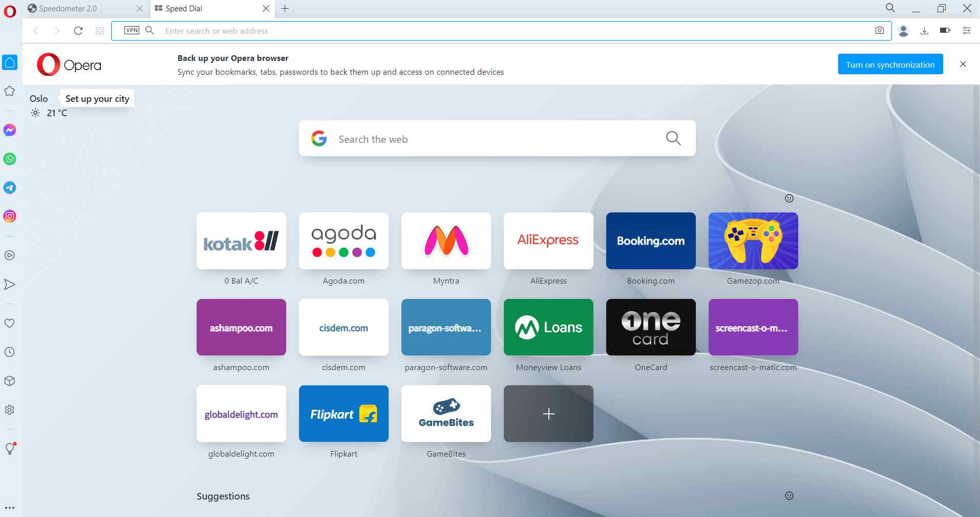Open the Gamezop.com speed dial
The height and width of the screenshot is (517, 980).
click(753, 241)
